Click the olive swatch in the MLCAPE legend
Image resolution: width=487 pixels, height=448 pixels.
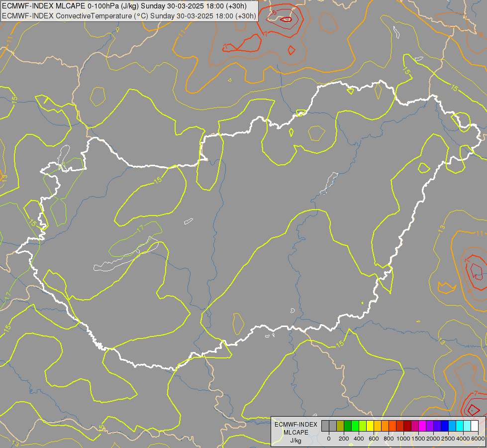click(x=340, y=426)
